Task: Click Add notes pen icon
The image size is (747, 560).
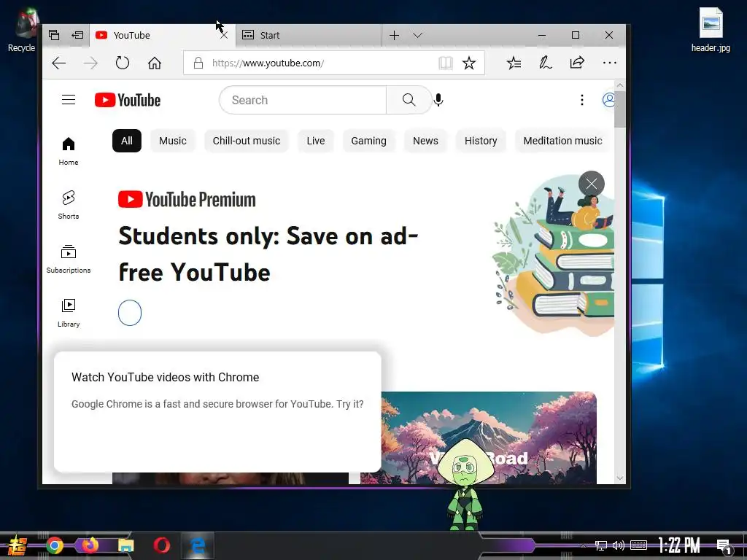Action: point(546,63)
